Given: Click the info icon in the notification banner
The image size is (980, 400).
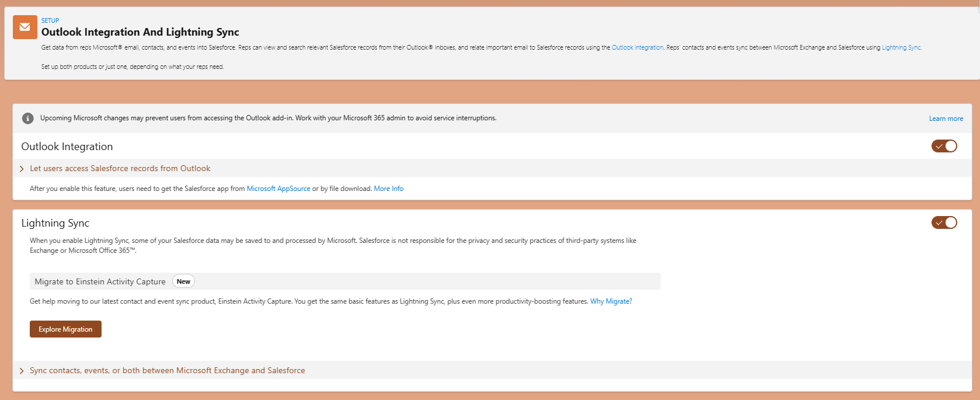Looking at the screenshot, I should click(27, 119).
